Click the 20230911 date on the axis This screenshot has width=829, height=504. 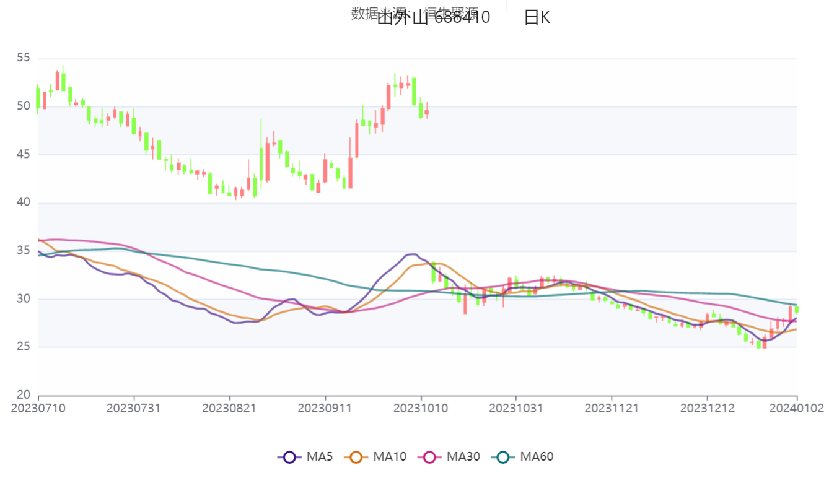click(x=325, y=409)
